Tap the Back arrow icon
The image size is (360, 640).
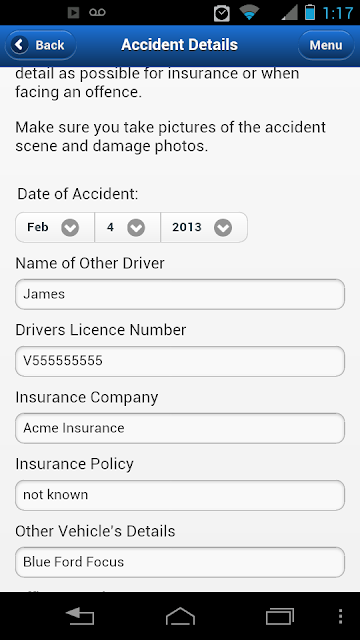[20, 44]
